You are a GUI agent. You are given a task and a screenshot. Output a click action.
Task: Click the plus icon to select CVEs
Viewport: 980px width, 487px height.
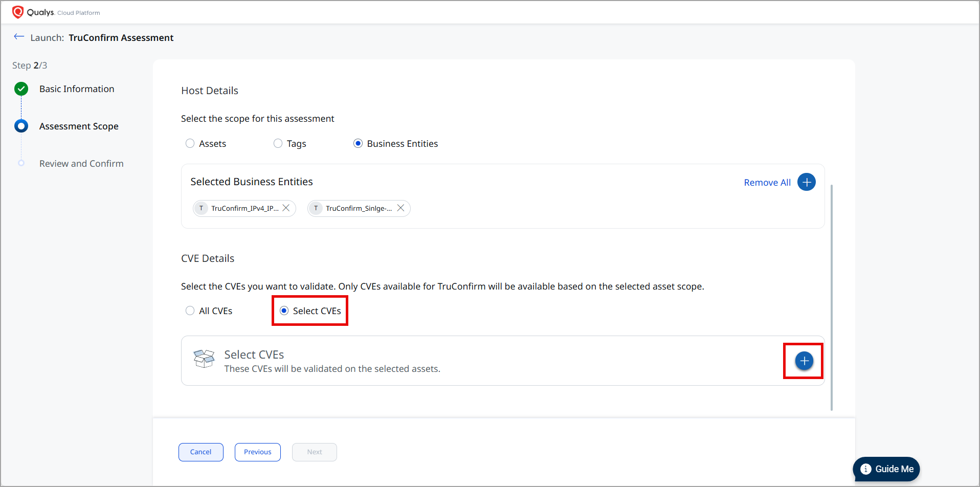804,361
